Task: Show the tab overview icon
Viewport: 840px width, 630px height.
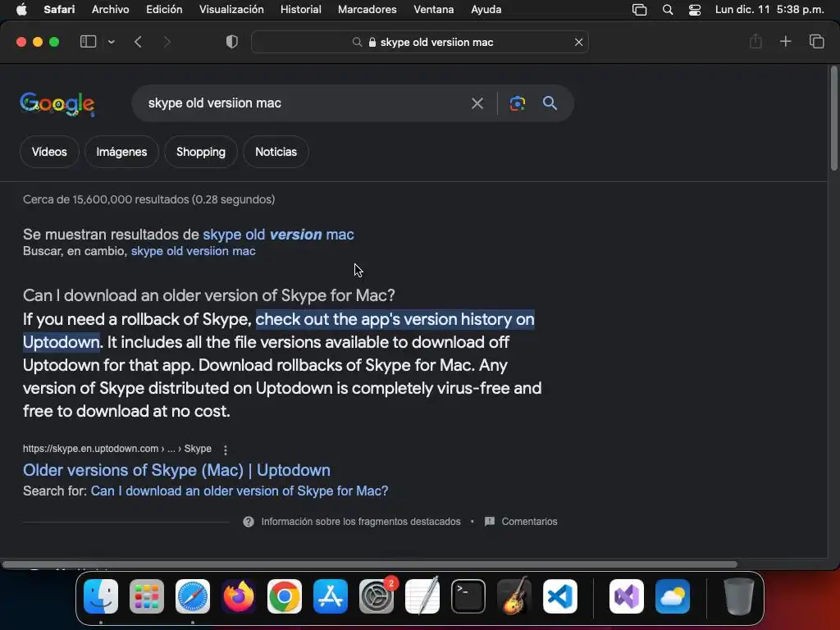Action: 816,41
